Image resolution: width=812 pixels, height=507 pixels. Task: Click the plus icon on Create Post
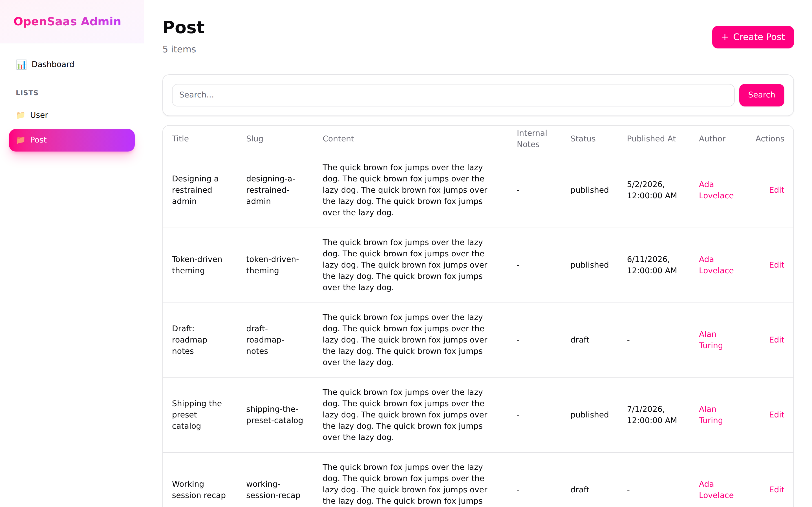tap(725, 37)
